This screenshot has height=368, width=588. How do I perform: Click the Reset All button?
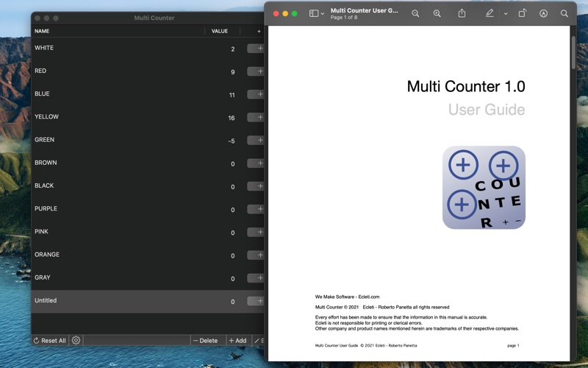(49, 341)
